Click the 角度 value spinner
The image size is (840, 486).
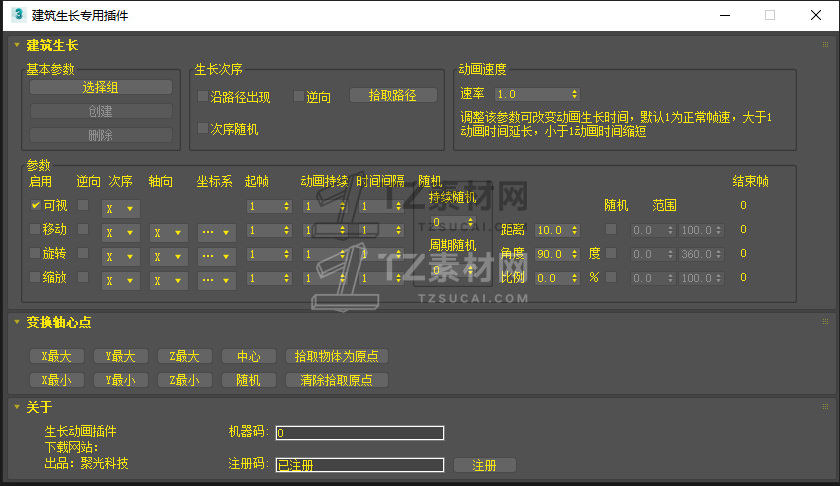tap(557, 255)
